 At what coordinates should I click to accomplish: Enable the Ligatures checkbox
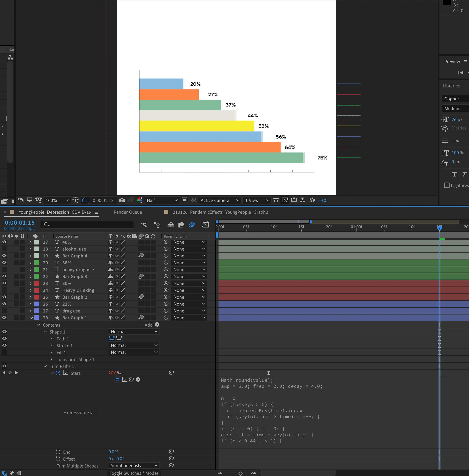446,185
